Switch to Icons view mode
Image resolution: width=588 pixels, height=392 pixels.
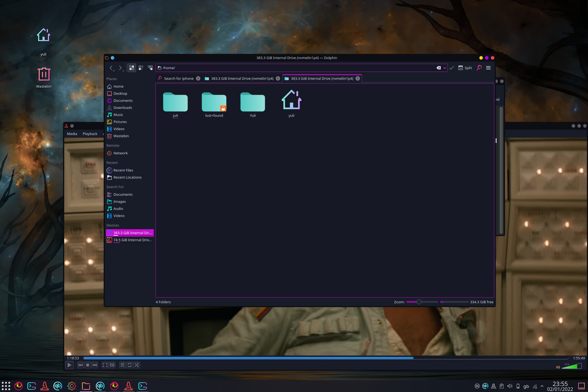click(x=132, y=68)
